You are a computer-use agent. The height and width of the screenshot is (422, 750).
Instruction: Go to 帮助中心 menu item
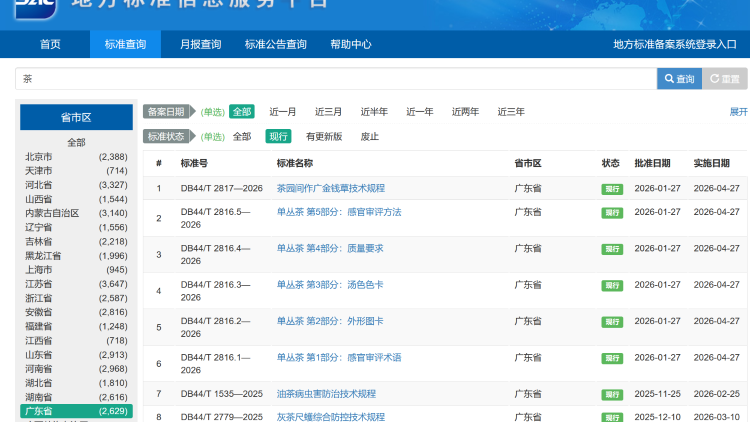point(350,44)
